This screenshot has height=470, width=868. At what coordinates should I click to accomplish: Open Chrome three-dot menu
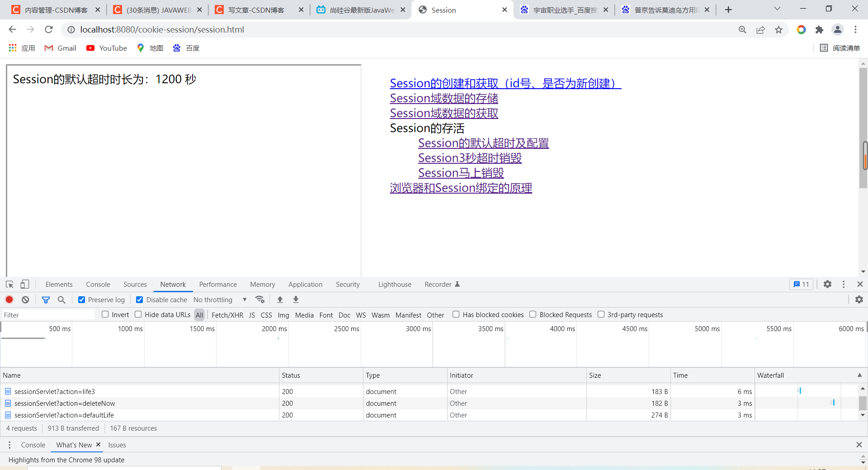(x=855, y=29)
